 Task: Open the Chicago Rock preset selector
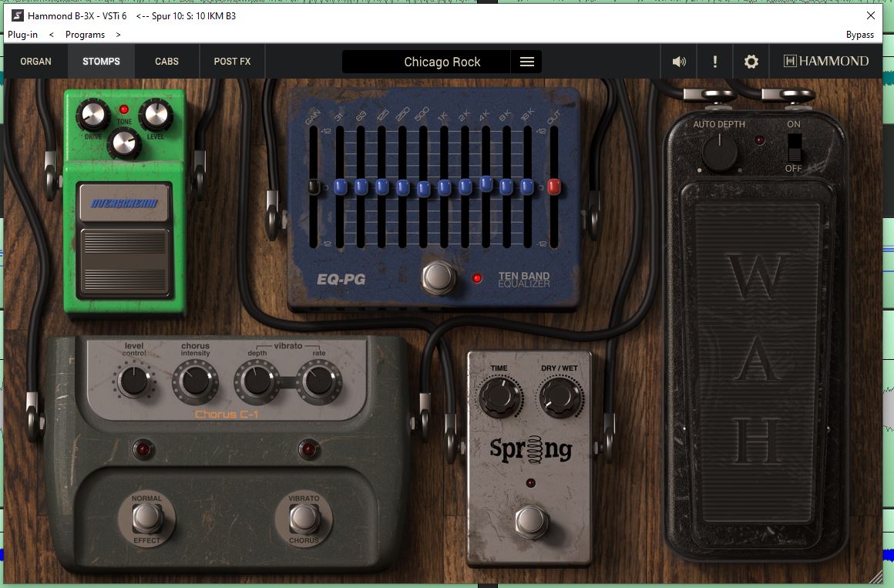click(442, 62)
